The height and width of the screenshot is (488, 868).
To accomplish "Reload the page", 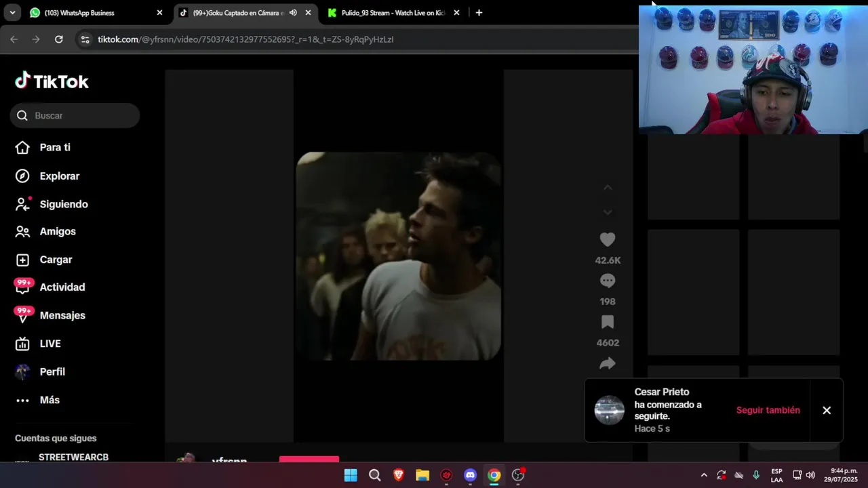I will tap(59, 39).
